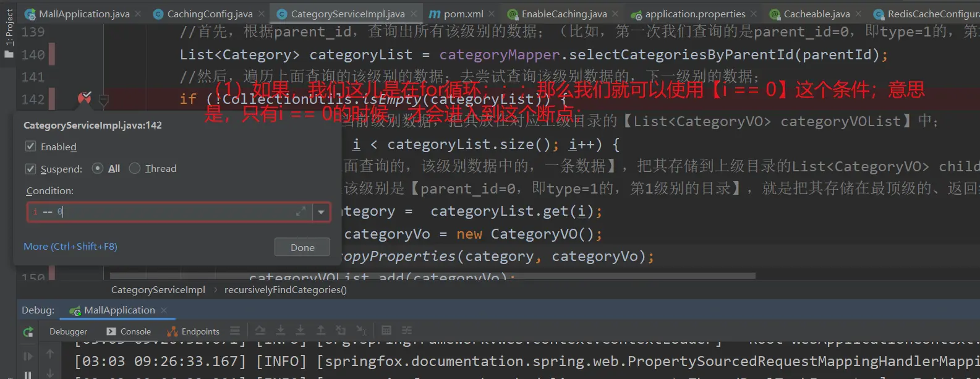Click the Pause Program icon
The image size is (980, 379).
(28, 375)
